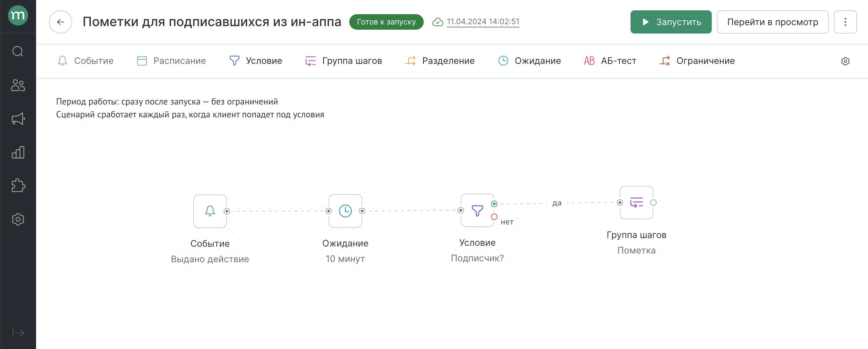The height and width of the screenshot is (349, 868).
Task: Click the 'Выдано действие' node subtitle
Action: [210, 259]
